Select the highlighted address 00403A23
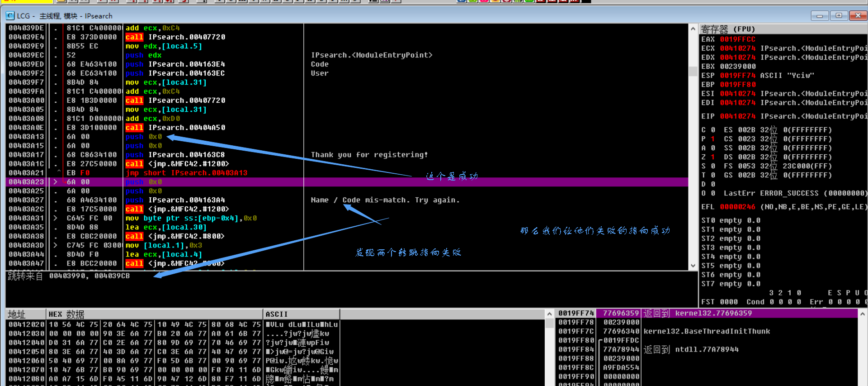This screenshot has height=386, width=868. [26, 182]
